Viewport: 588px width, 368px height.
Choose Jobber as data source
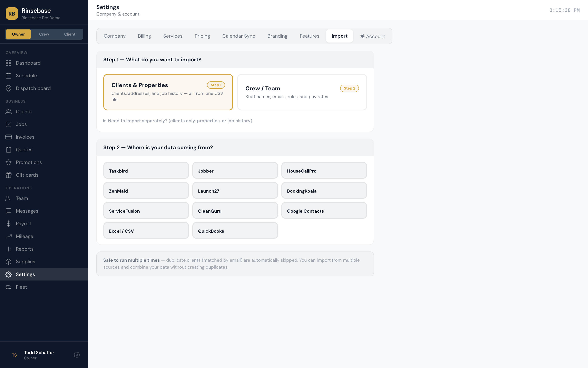[x=235, y=170]
